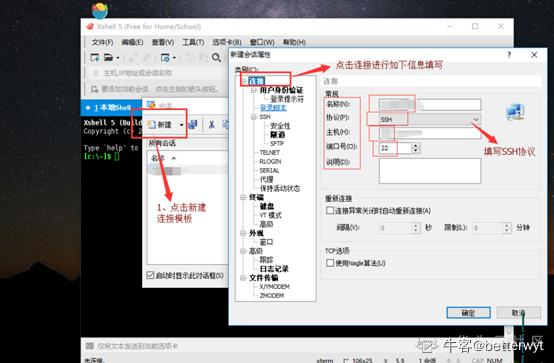Image resolution: width=554 pixels, height=363 pixels.
Task: Open the dropdown arrow next to 新建
Action: (x=181, y=125)
